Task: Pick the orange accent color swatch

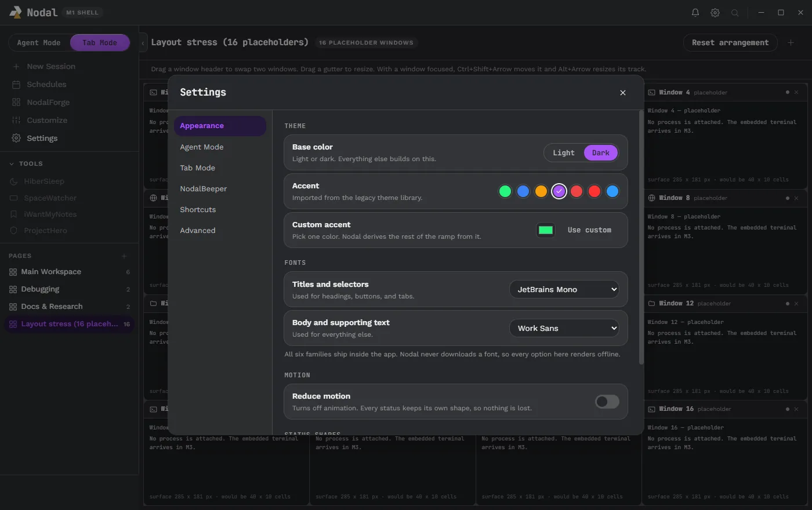Action: coord(541,191)
